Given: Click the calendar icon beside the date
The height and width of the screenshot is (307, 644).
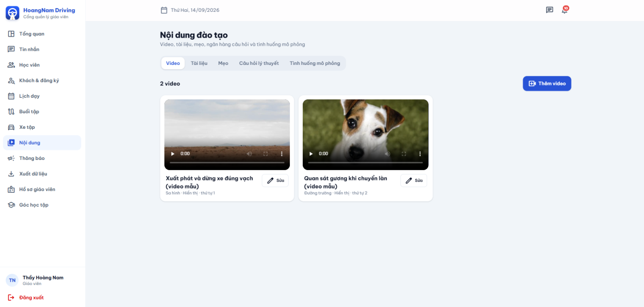Looking at the screenshot, I should (164, 10).
